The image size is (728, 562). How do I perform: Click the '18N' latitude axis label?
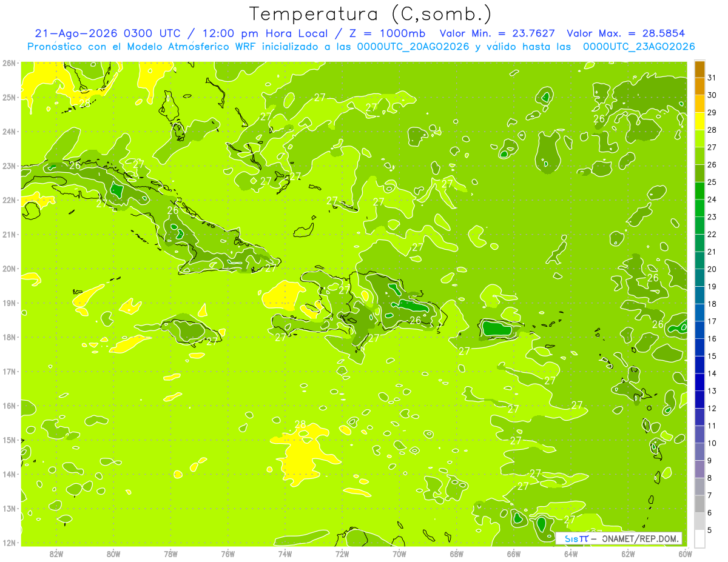[9, 337]
